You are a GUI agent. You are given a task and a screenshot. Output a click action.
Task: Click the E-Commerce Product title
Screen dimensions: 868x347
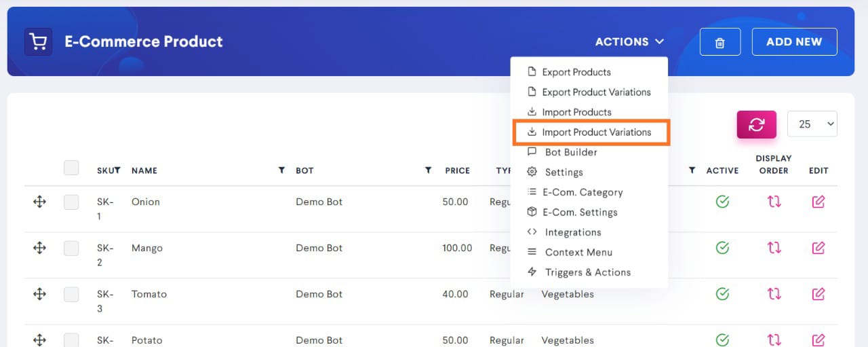pos(144,41)
